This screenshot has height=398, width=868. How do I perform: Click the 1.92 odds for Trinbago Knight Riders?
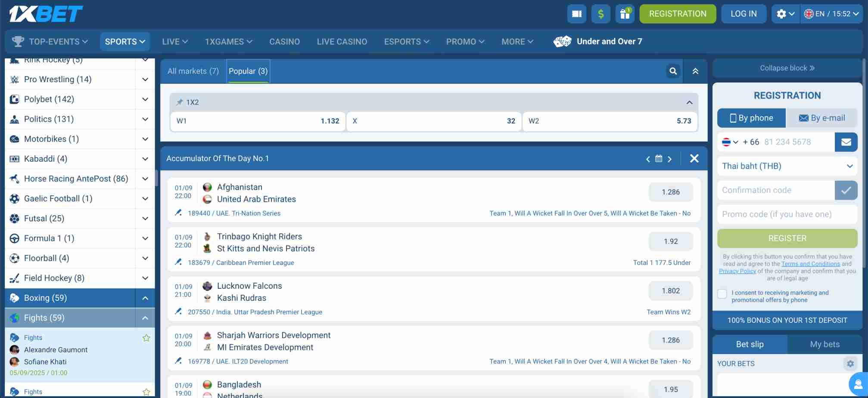tap(671, 241)
